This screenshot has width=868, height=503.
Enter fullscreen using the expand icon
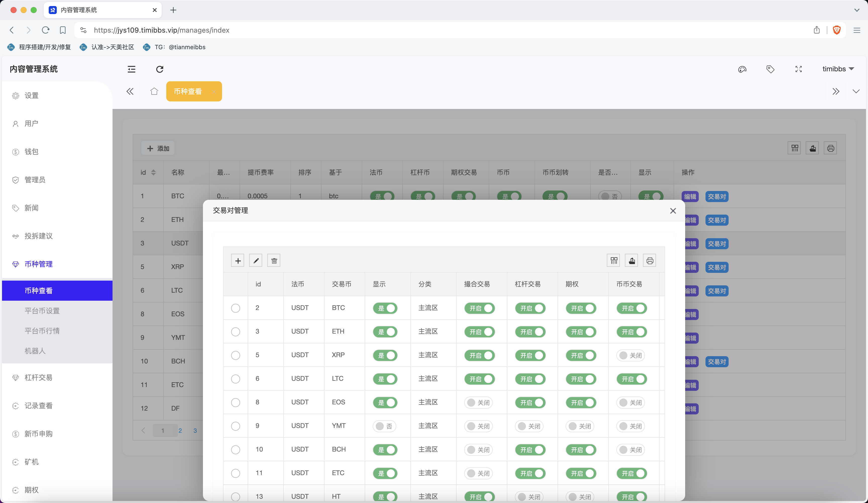pos(798,69)
